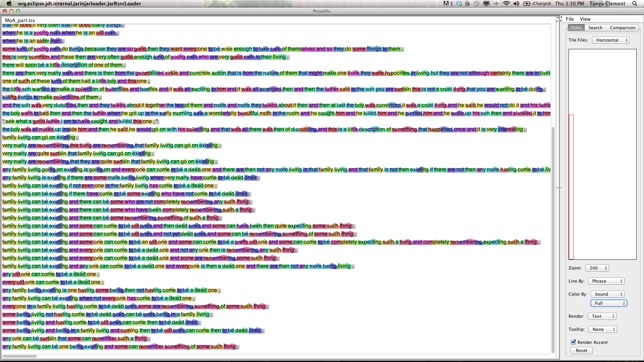
Task: Toggle the Render Accent checkbox
Action: pos(574,342)
